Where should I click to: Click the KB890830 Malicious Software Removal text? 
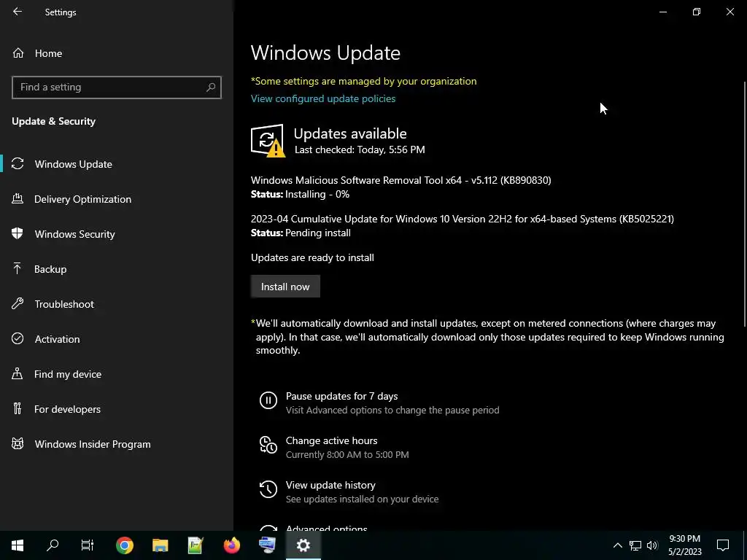click(x=400, y=180)
